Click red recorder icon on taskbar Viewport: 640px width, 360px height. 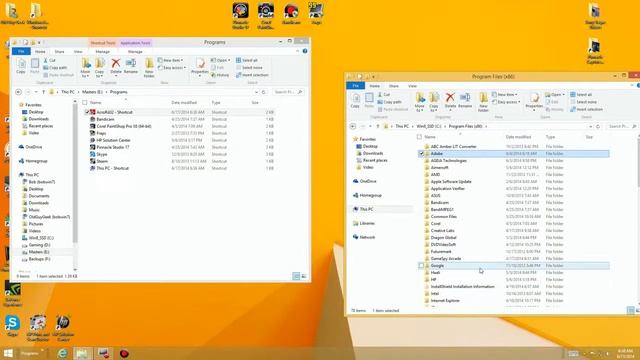(124, 353)
